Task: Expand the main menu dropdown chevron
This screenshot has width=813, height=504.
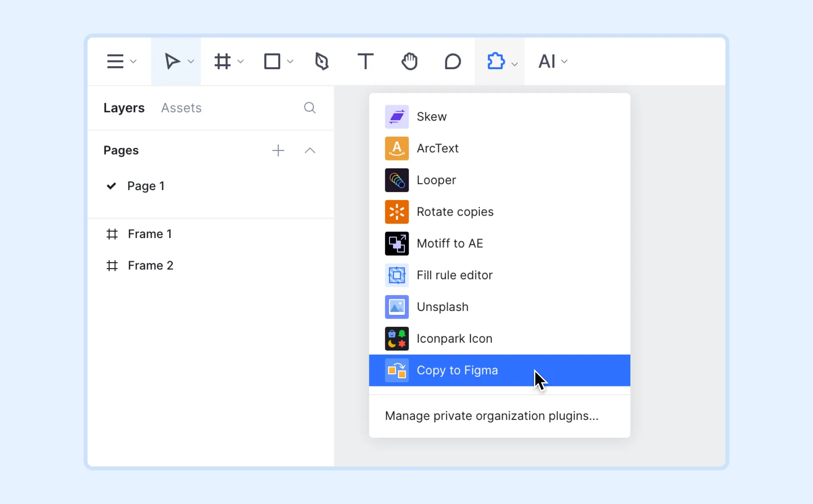Action: coord(133,62)
